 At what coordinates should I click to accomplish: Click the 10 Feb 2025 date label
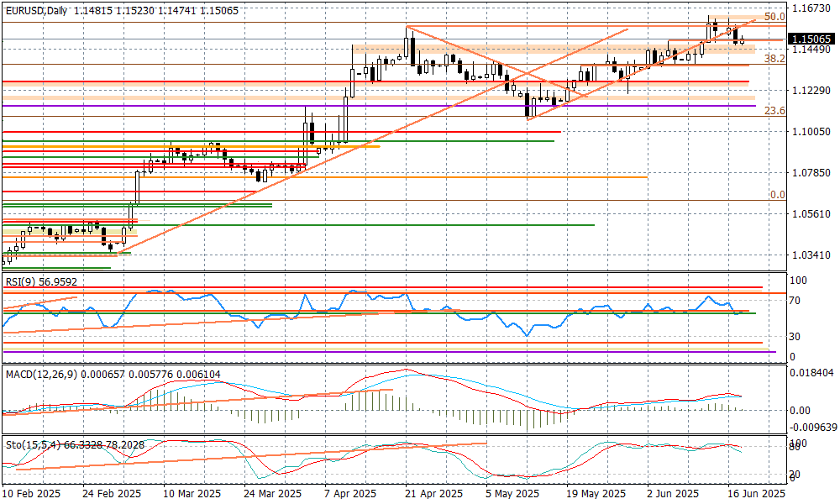tap(31, 495)
